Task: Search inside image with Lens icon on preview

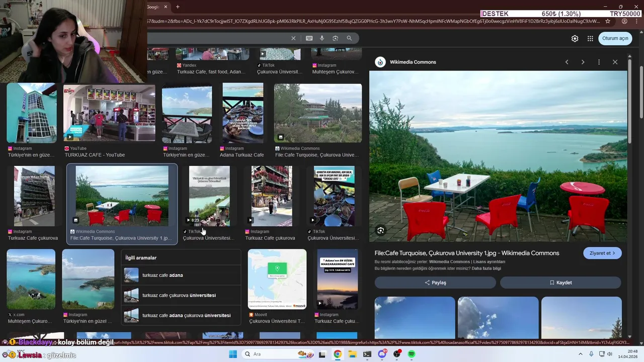Action: click(381, 230)
